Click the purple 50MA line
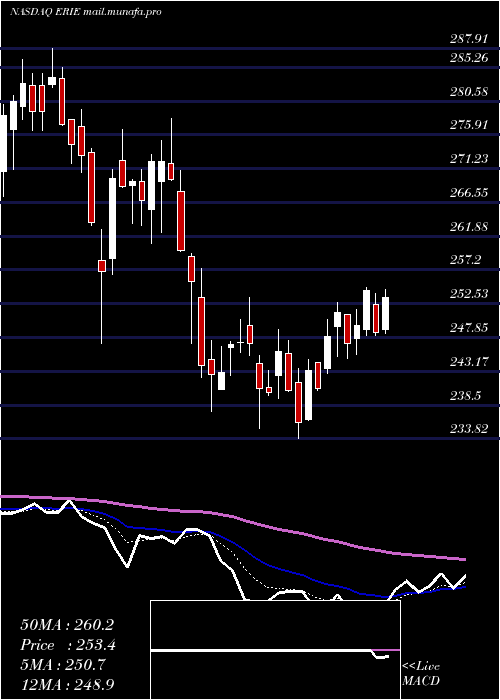Image resolution: width=500 pixels, height=700 pixels. (x=232, y=517)
